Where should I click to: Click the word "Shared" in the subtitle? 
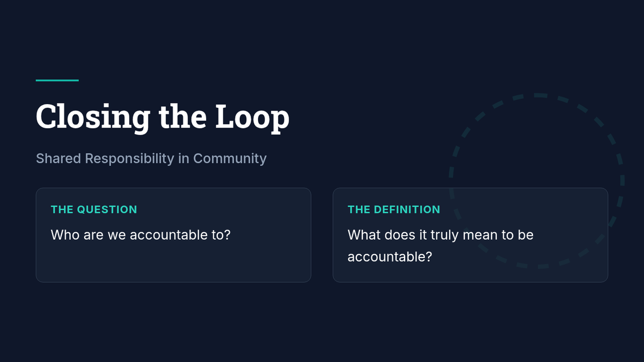click(58, 159)
